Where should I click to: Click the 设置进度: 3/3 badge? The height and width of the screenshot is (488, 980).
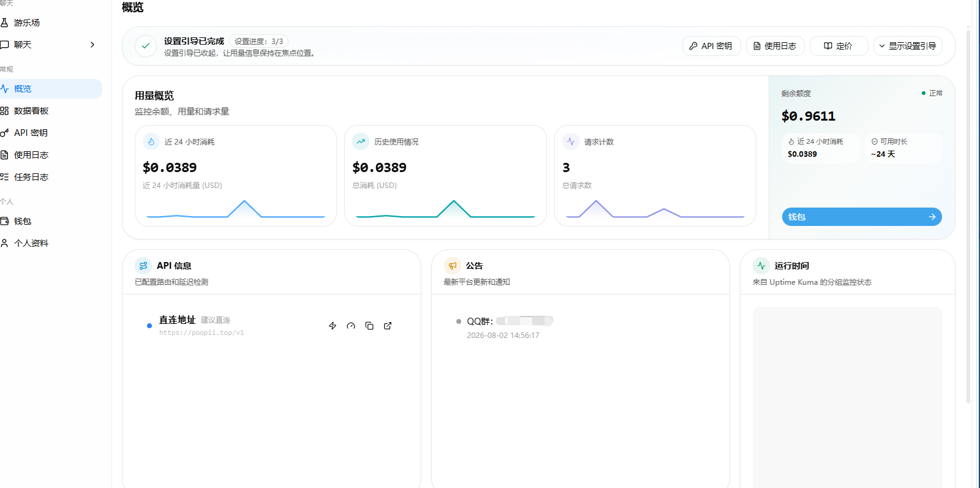click(x=258, y=42)
